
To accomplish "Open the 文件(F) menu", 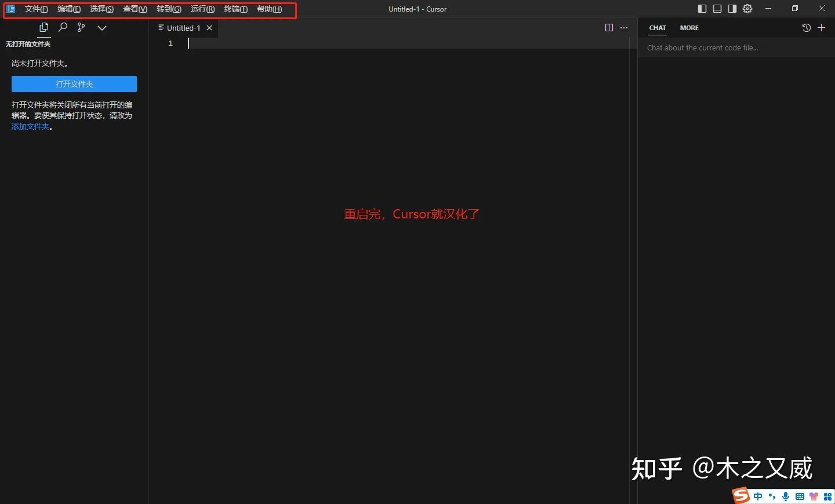I will click(x=36, y=9).
